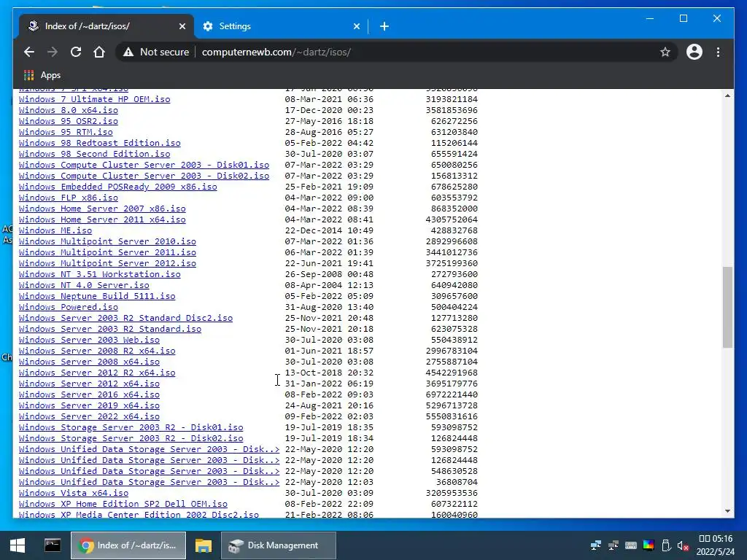747x560 pixels.
Task: Download Windows_8.0_x64.iso
Action: [69, 110]
